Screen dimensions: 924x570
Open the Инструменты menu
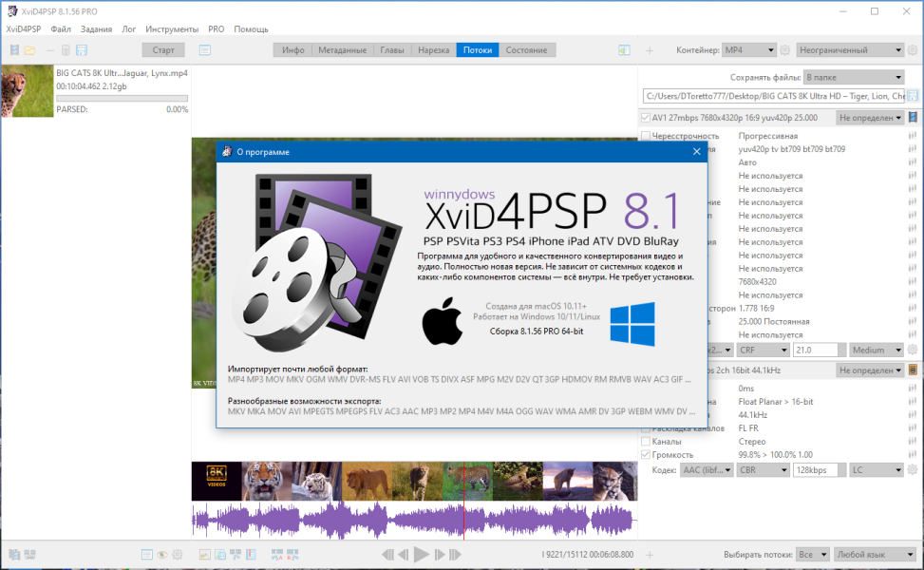click(x=172, y=28)
